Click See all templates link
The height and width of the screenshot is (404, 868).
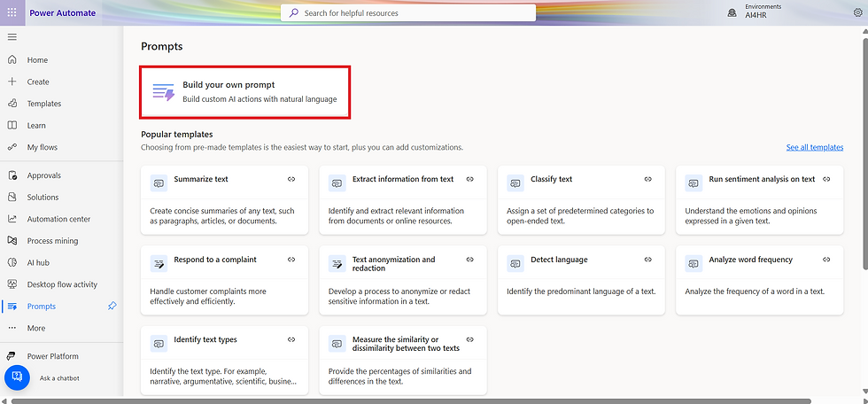[814, 147]
